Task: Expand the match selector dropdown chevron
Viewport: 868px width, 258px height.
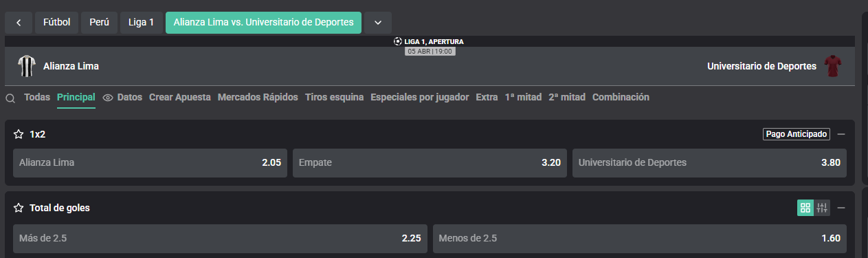Action: pyautogui.click(x=378, y=23)
